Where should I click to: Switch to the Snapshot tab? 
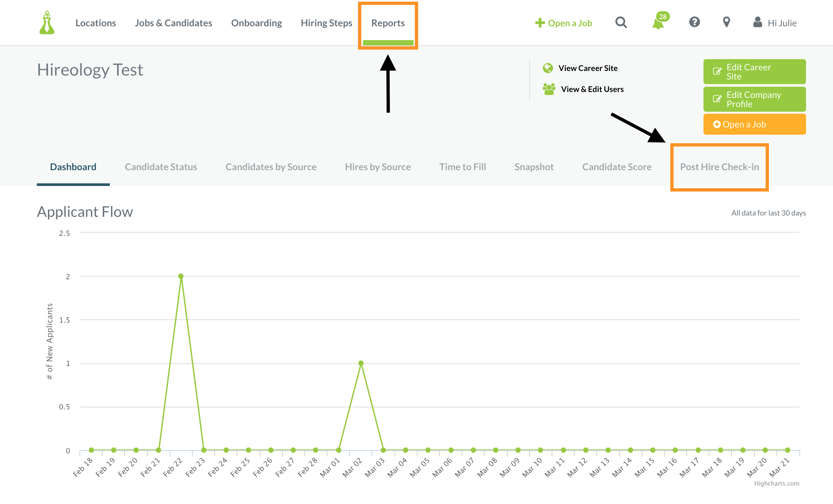coord(534,167)
